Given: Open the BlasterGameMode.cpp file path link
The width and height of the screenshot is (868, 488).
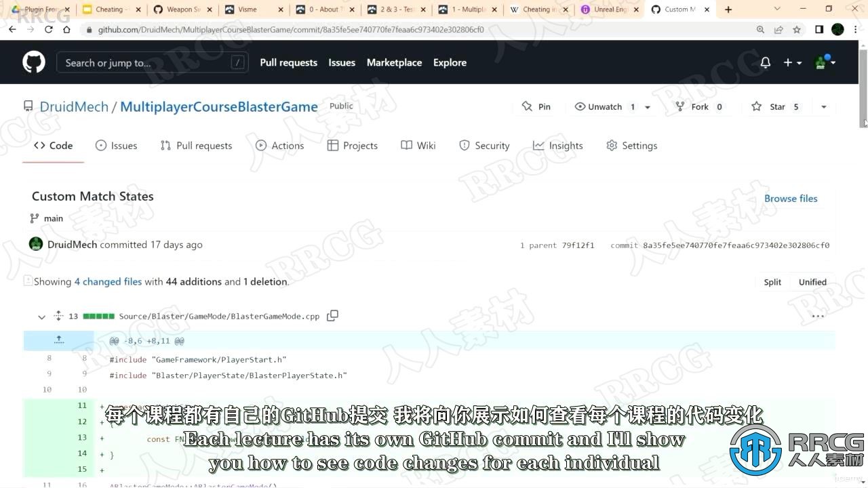Looking at the screenshot, I should pyautogui.click(x=219, y=316).
